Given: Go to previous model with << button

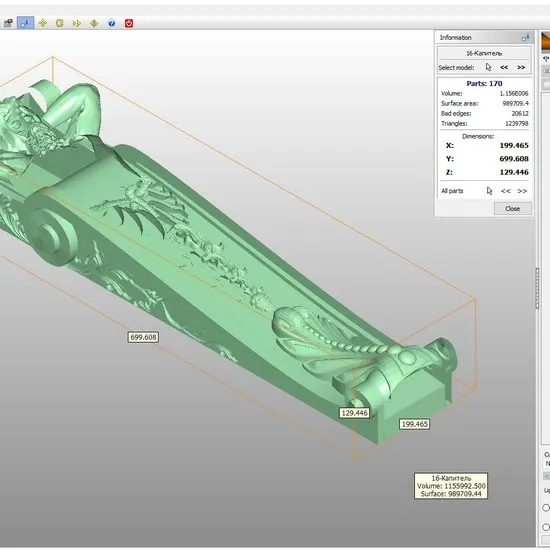Looking at the screenshot, I should [504, 67].
